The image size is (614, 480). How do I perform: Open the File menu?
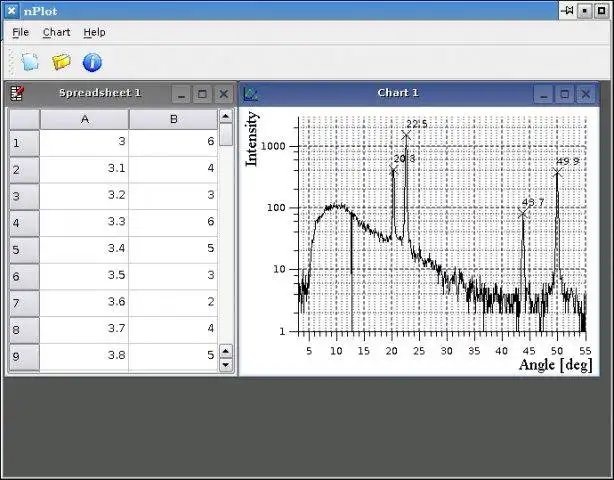pyautogui.click(x=20, y=32)
